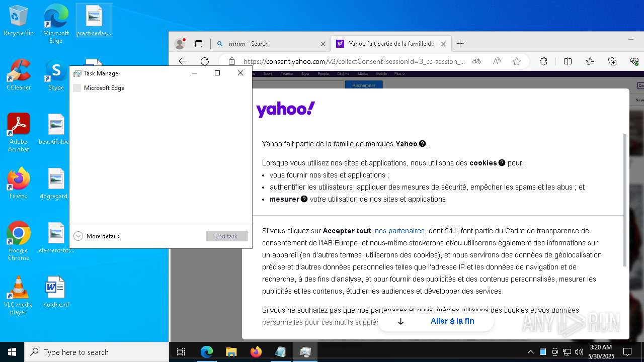Click the yahoo! logo
The height and width of the screenshot is (362, 644).
[285, 109]
